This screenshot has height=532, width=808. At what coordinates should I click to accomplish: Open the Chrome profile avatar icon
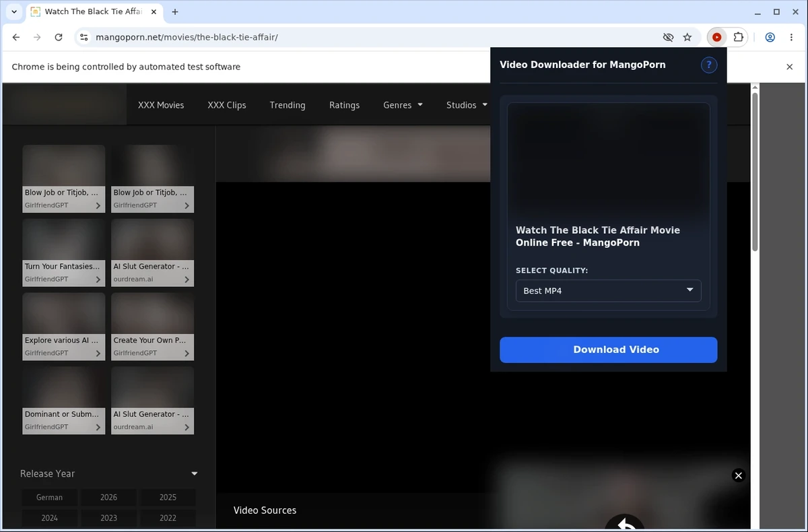(x=770, y=38)
